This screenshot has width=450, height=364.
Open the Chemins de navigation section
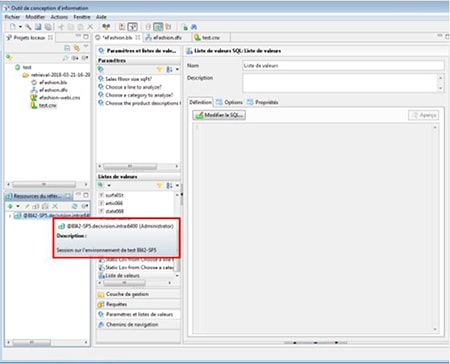pyautogui.click(x=138, y=324)
